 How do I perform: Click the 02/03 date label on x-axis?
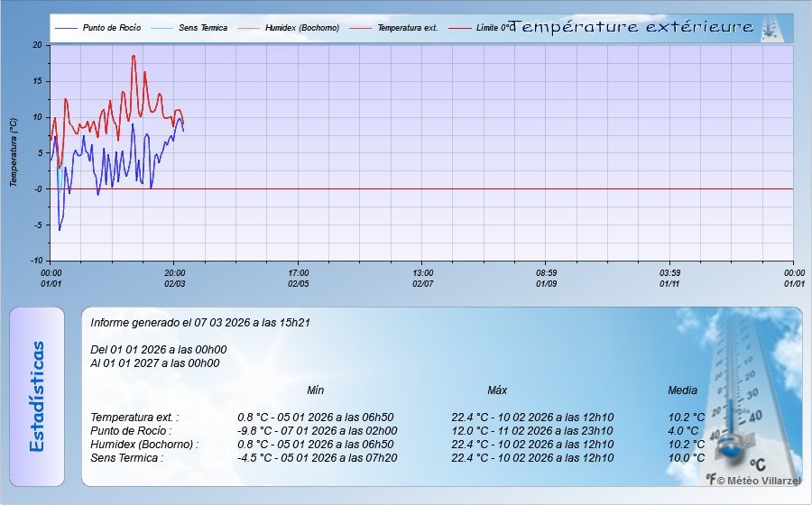tap(175, 283)
